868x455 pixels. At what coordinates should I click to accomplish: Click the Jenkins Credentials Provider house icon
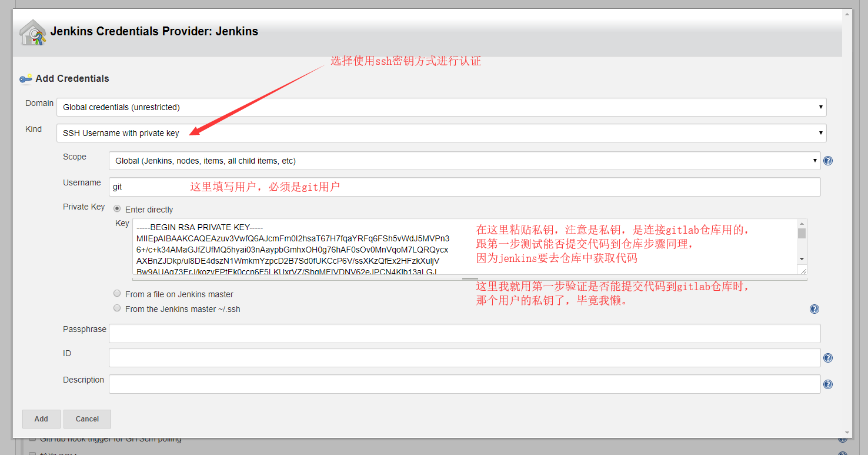pyautogui.click(x=32, y=32)
